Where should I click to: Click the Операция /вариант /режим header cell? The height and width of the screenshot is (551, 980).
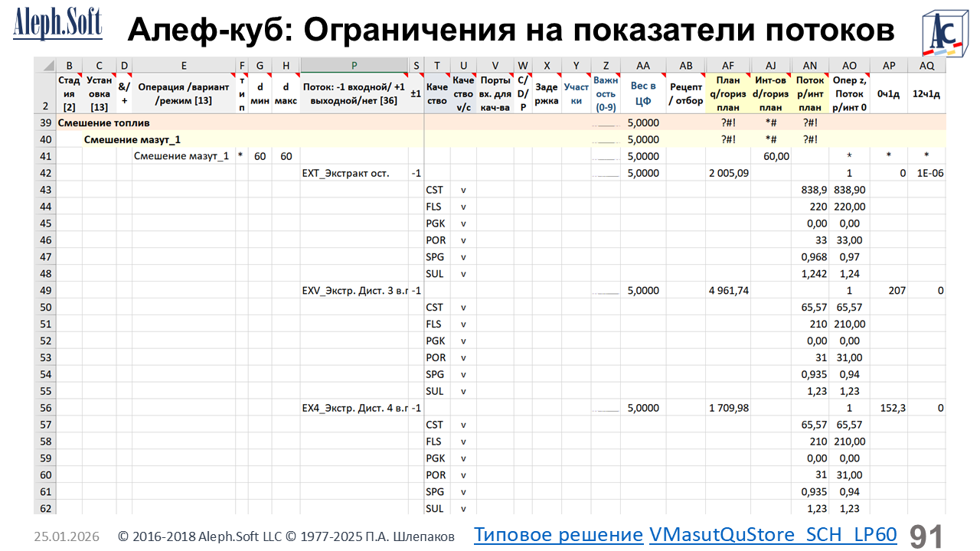point(184,93)
